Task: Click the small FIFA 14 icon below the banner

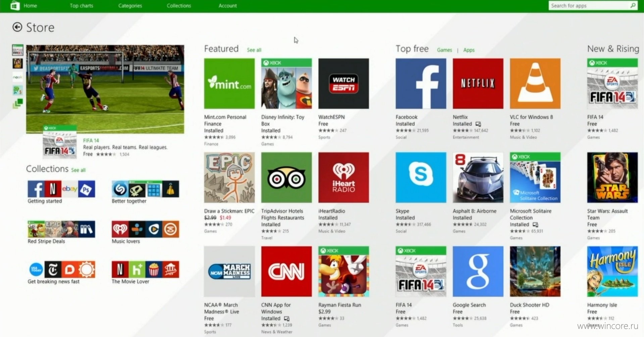Action: [x=60, y=142]
